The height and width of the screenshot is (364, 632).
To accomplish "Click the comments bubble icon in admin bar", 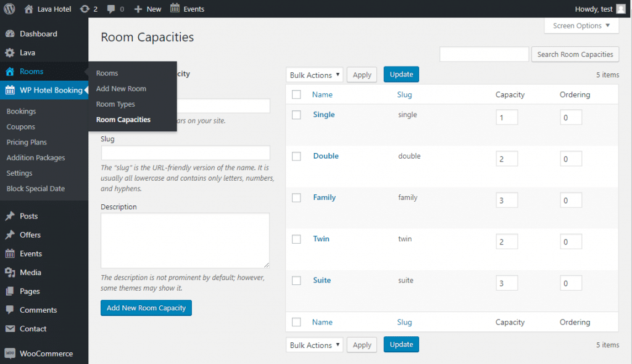I will point(110,9).
